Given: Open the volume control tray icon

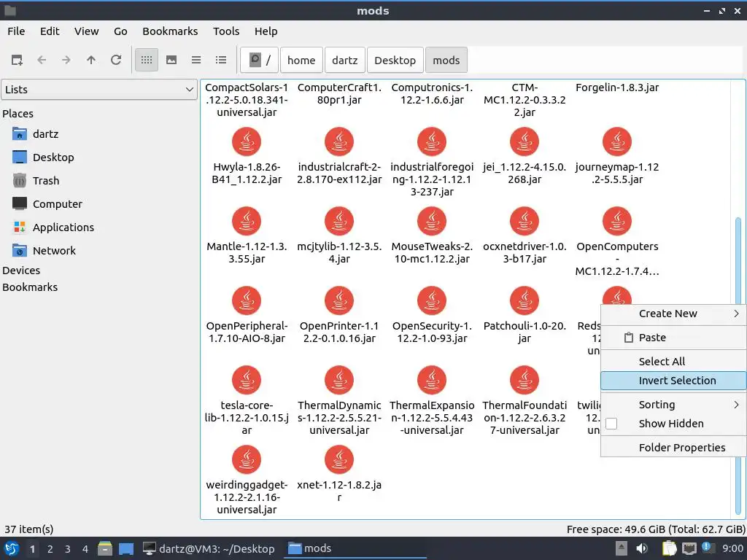Looking at the screenshot, I should tap(642, 548).
